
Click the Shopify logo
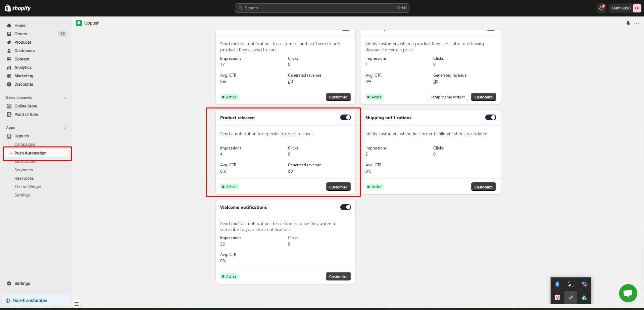pyautogui.click(x=18, y=8)
